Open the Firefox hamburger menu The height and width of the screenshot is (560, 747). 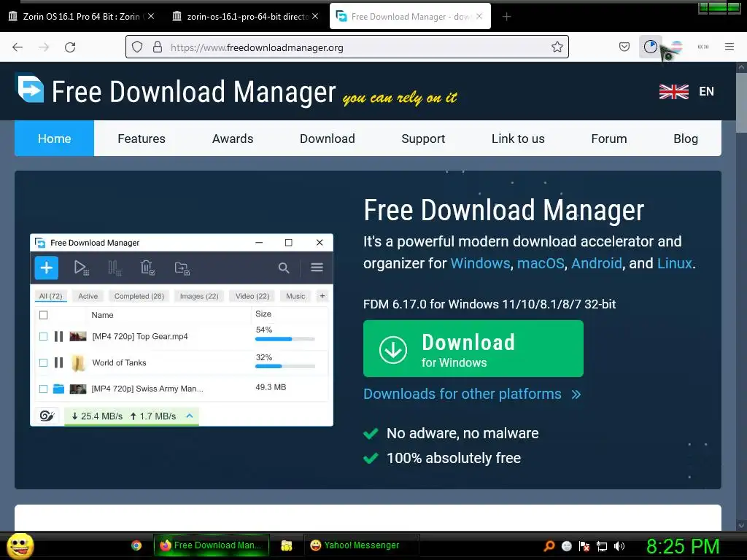coord(729,47)
